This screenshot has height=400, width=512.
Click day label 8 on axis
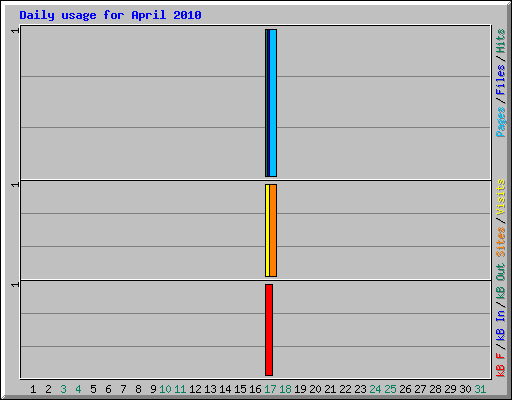(x=138, y=389)
